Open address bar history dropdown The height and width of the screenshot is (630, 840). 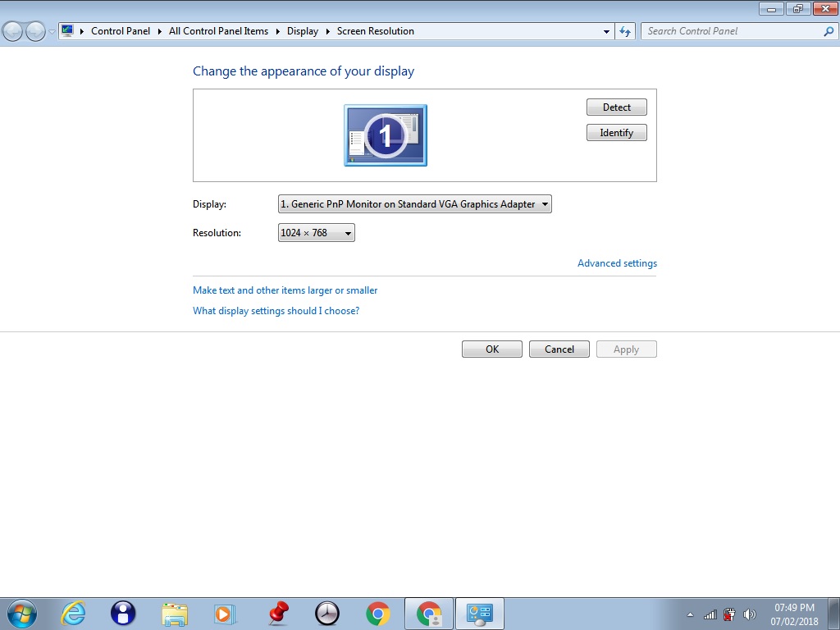coord(606,32)
